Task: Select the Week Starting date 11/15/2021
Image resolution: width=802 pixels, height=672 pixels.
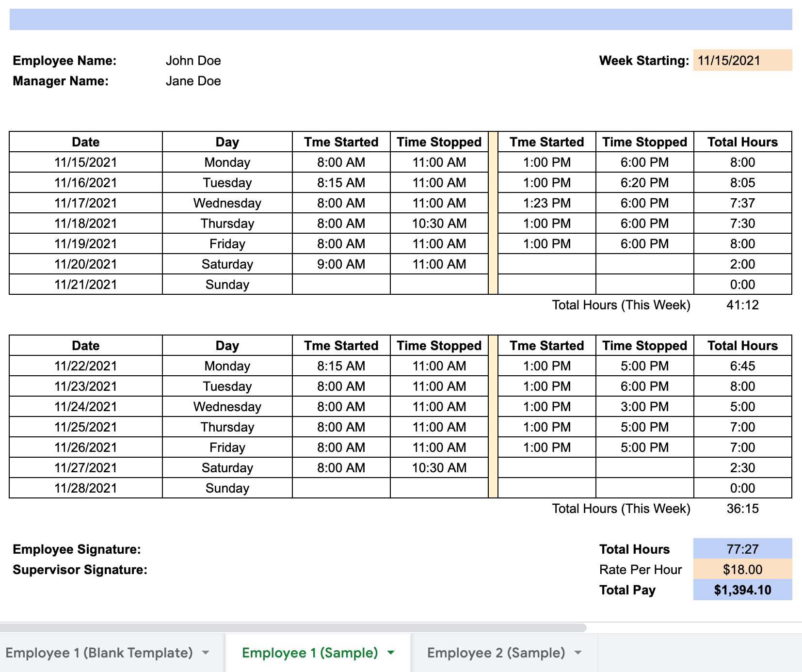Action: (x=743, y=61)
